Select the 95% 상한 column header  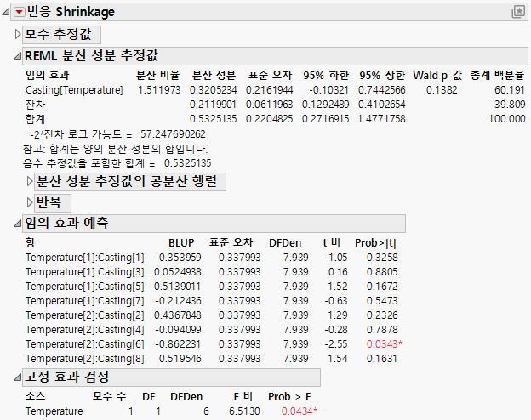click(x=382, y=75)
